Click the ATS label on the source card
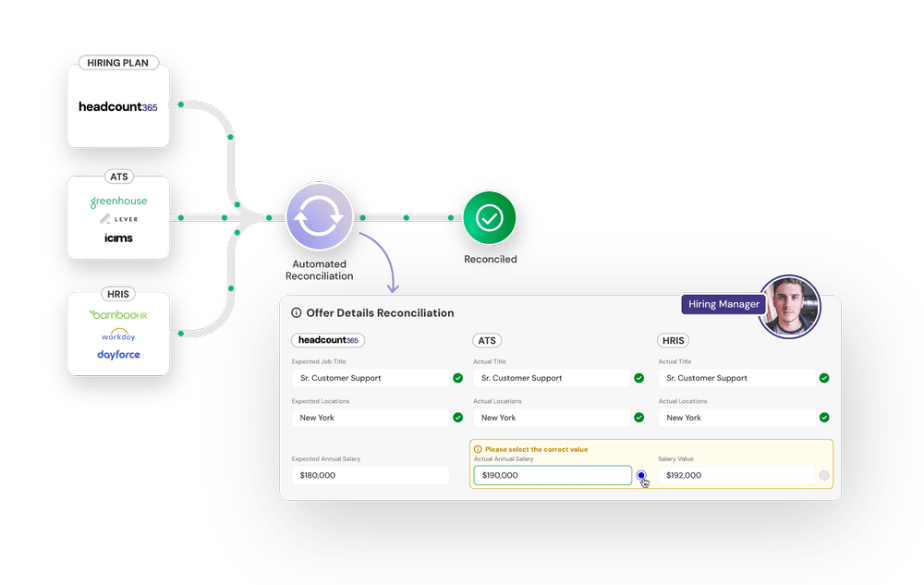This screenshot has height=585, width=924. point(118,177)
